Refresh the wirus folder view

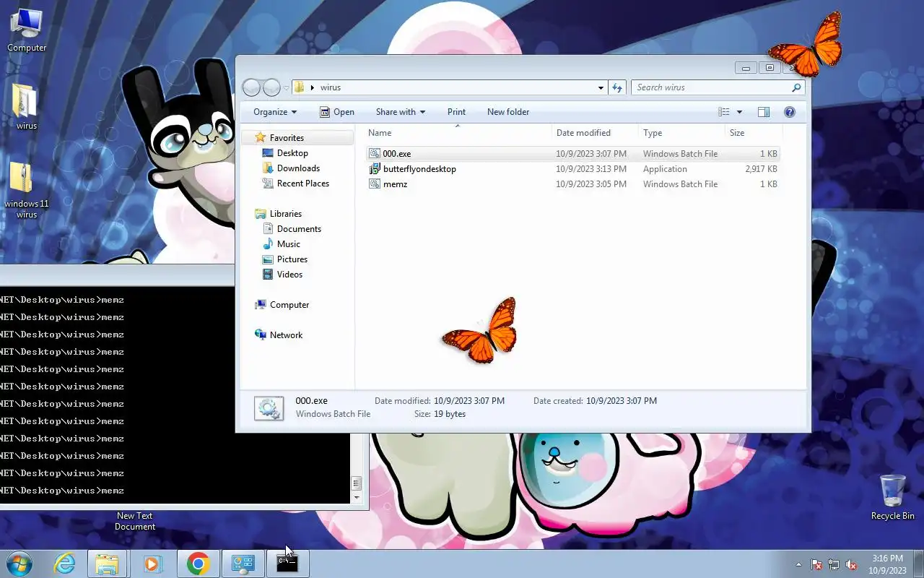tap(617, 87)
